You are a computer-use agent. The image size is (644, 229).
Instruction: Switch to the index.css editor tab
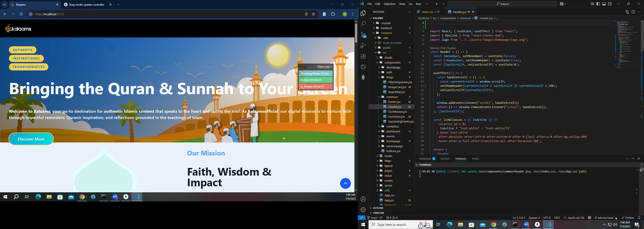click(430, 12)
